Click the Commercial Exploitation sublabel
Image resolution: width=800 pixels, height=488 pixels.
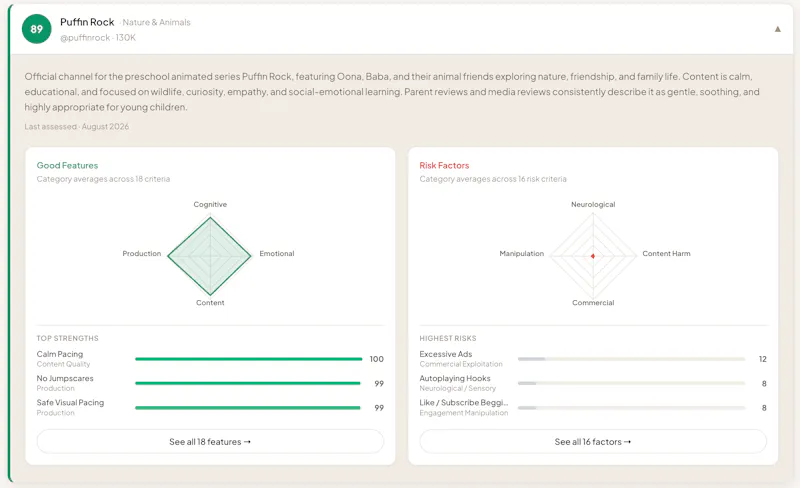coord(461,364)
